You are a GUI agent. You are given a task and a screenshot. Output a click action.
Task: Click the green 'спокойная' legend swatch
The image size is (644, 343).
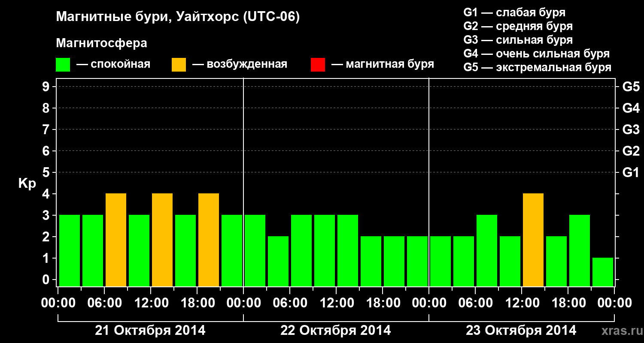[63, 65]
